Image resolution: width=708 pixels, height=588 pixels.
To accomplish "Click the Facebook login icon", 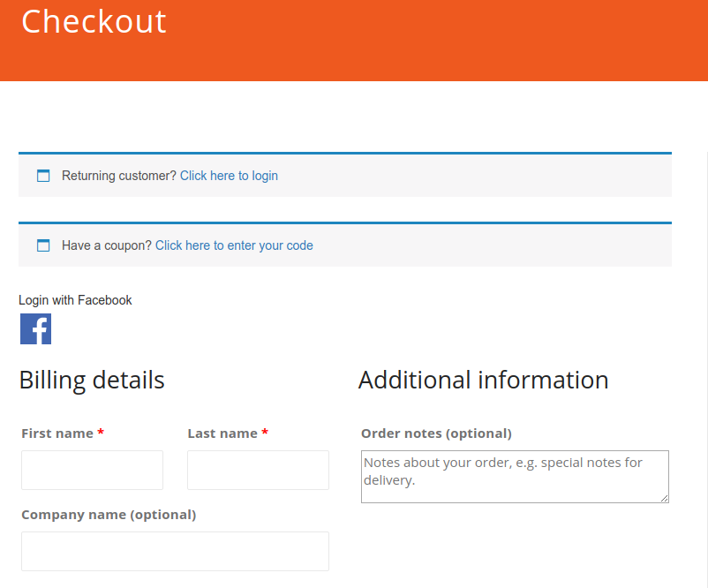I will click(35, 328).
